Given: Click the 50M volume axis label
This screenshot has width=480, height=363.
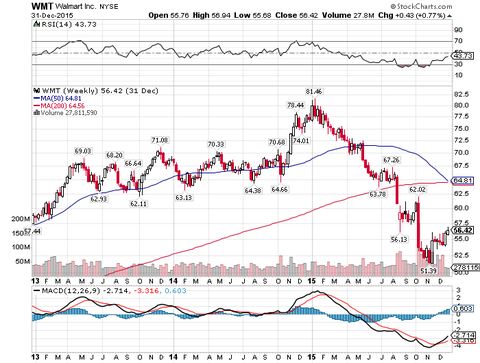Looking at the screenshot, I should pos(23,261).
